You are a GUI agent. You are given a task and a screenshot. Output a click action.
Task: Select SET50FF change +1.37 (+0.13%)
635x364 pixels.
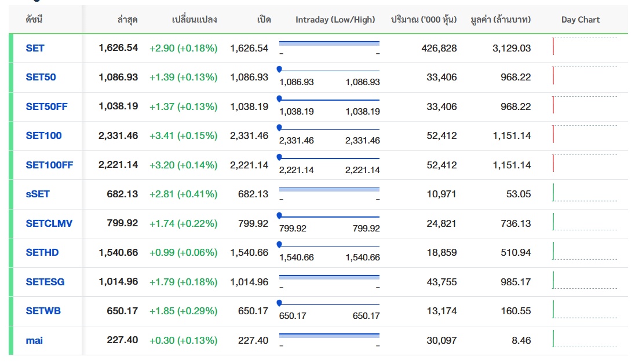click(184, 106)
